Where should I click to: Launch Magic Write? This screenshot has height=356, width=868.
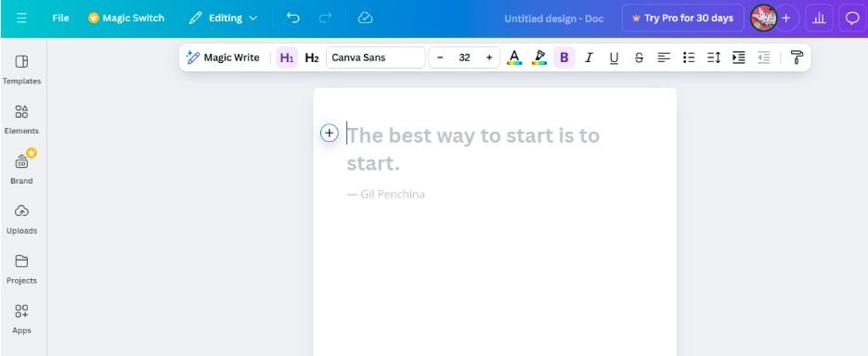coord(223,57)
